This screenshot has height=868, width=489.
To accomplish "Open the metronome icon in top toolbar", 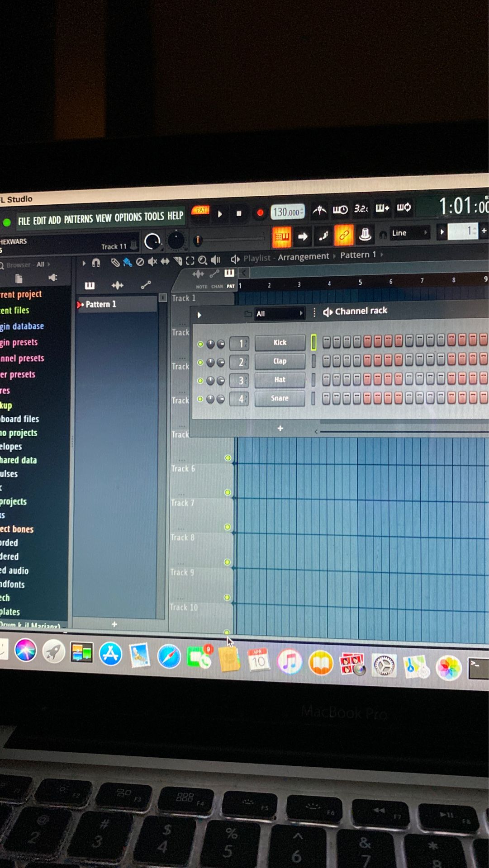I will pos(319,210).
